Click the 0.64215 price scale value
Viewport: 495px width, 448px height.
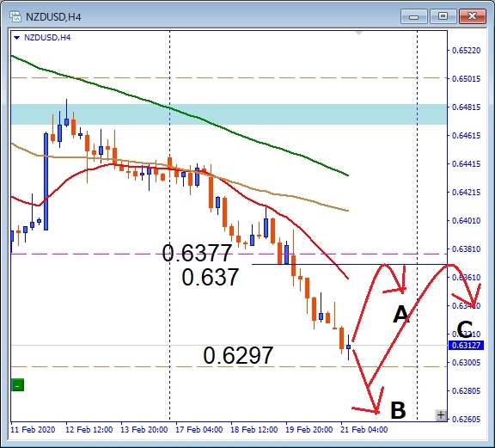pos(467,192)
